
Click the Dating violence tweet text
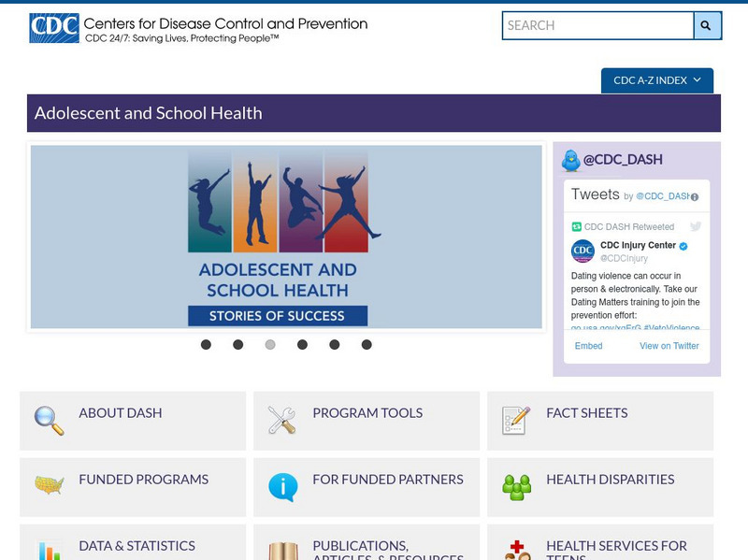pyautogui.click(x=635, y=295)
